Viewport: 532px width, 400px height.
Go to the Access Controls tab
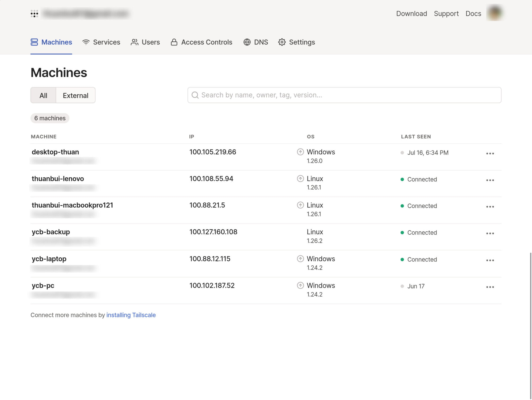coord(202,42)
